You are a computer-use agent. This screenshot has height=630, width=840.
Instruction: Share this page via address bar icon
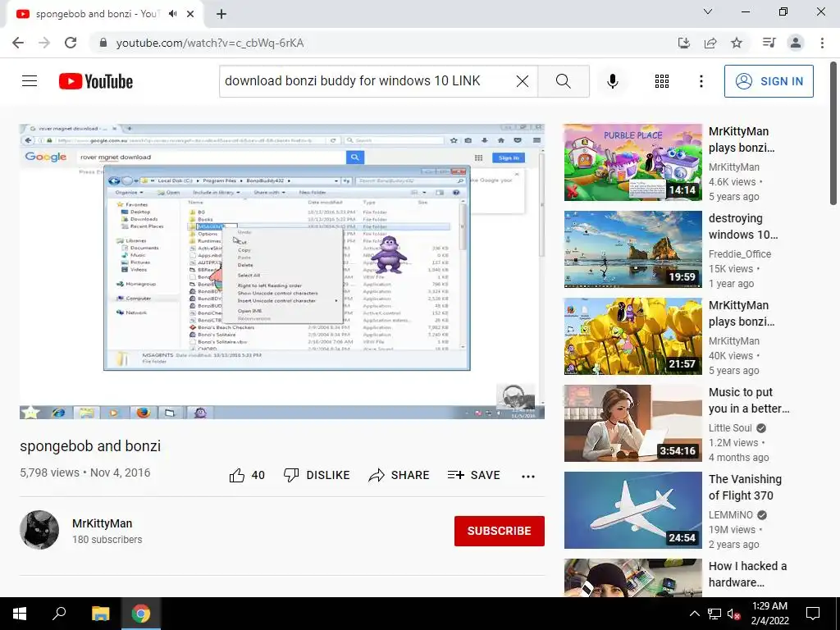[710, 43]
